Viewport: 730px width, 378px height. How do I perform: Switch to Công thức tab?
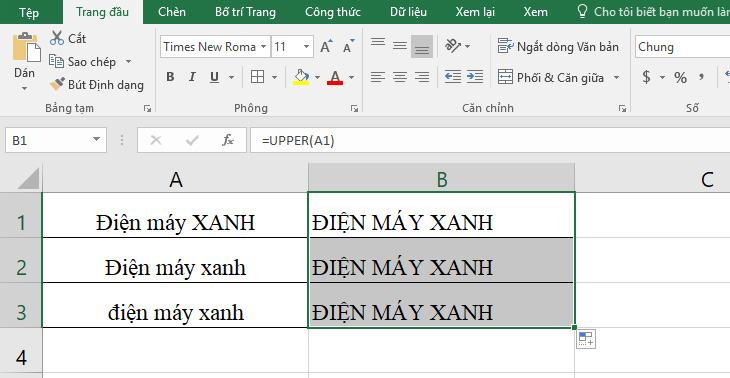click(x=333, y=12)
